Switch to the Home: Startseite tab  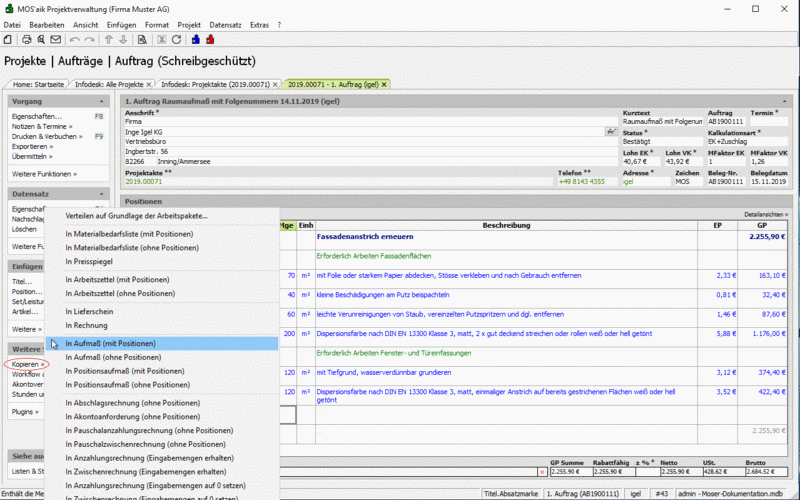38,85
